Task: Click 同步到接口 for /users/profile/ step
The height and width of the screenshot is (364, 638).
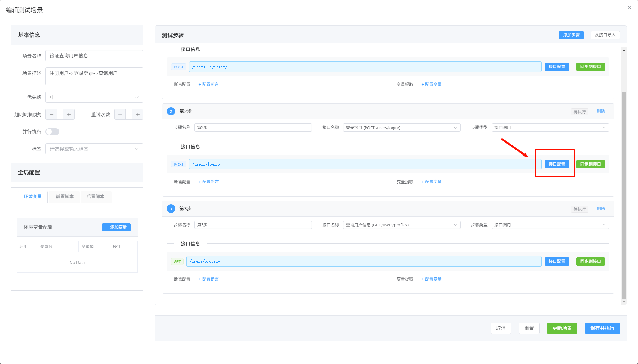Action: 590,261
